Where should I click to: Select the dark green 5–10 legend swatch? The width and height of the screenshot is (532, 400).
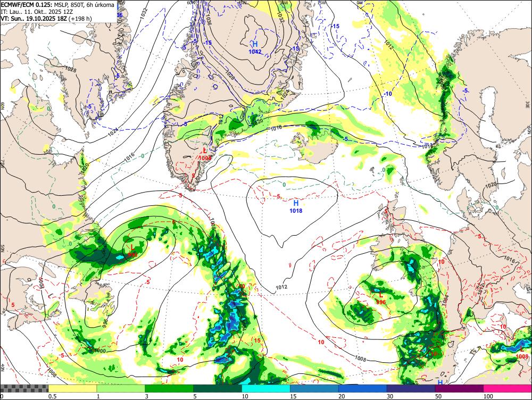click(218, 388)
